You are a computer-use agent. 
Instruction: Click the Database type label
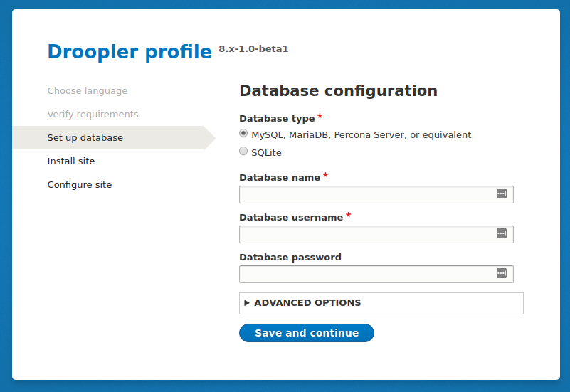[277, 118]
